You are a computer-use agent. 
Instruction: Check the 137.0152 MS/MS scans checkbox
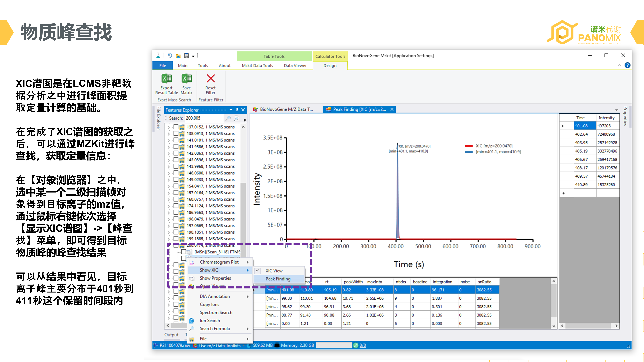176,127
